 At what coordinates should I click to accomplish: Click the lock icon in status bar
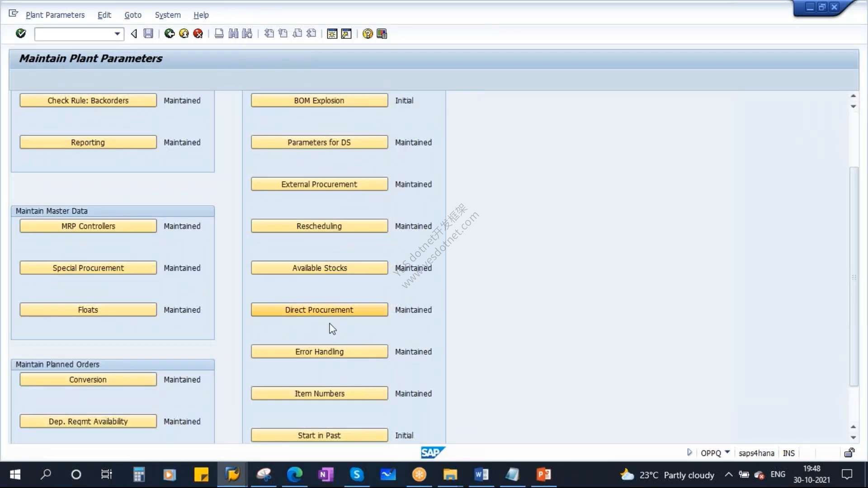(849, 452)
